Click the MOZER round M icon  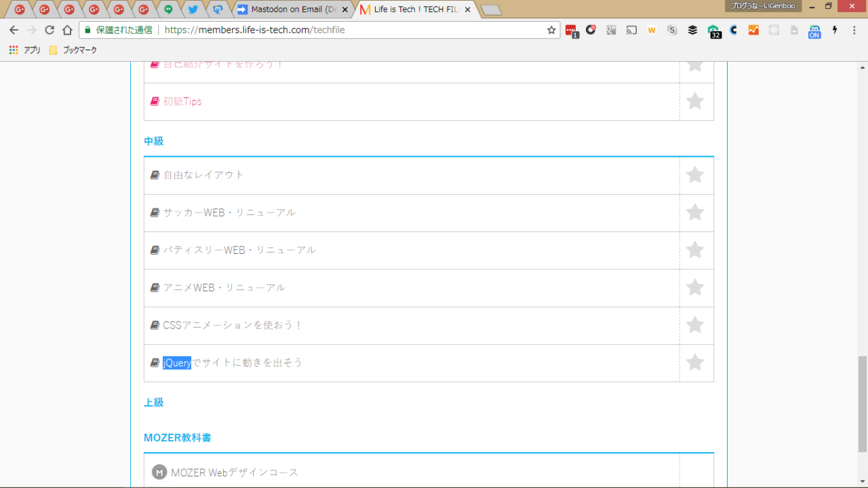point(159,472)
